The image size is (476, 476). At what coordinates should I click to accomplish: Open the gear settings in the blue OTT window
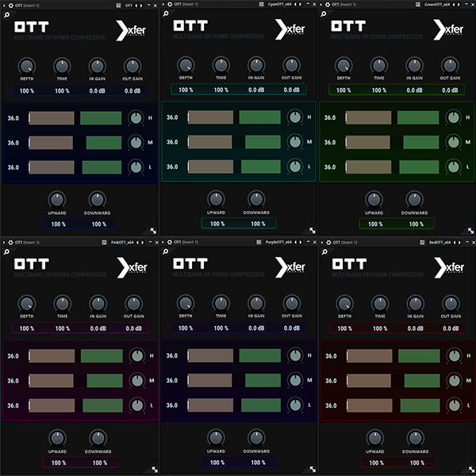(x=11, y=6)
